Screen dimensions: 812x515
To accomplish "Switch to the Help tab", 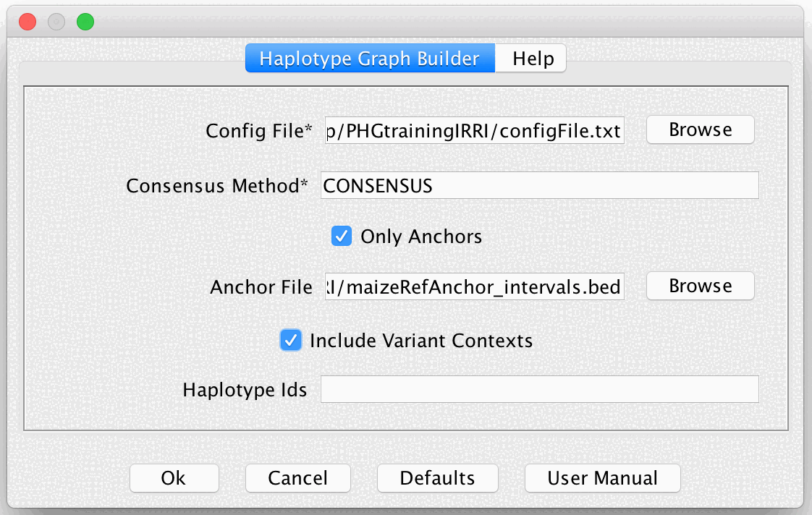I will pyautogui.click(x=530, y=58).
